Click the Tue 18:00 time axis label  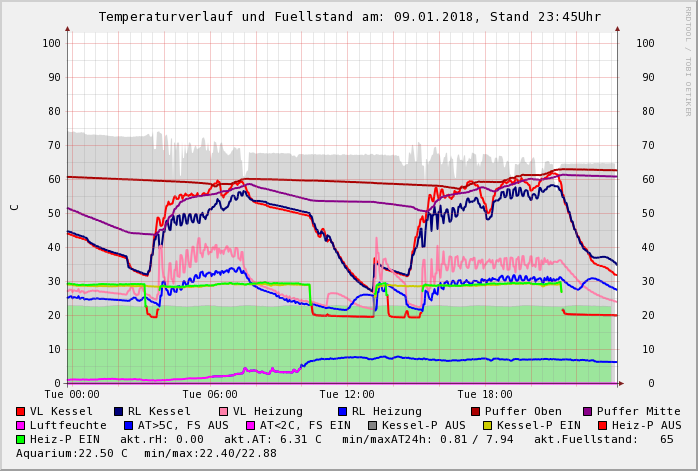pos(485,394)
